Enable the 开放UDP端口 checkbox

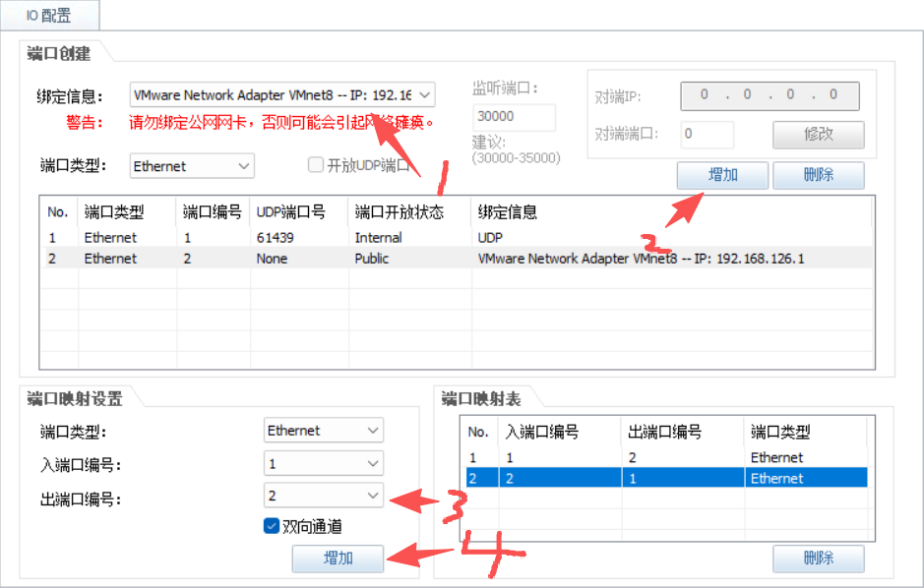pyautogui.click(x=316, y=165)
